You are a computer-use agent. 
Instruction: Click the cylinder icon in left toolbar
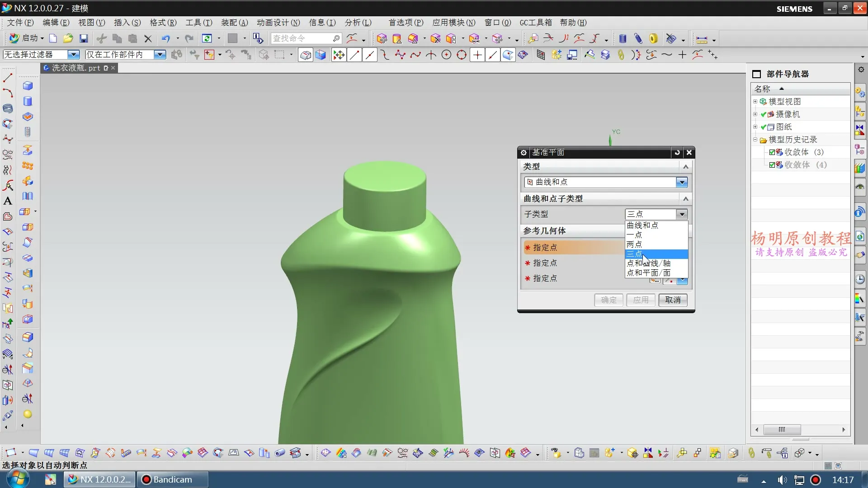[28, 101]
